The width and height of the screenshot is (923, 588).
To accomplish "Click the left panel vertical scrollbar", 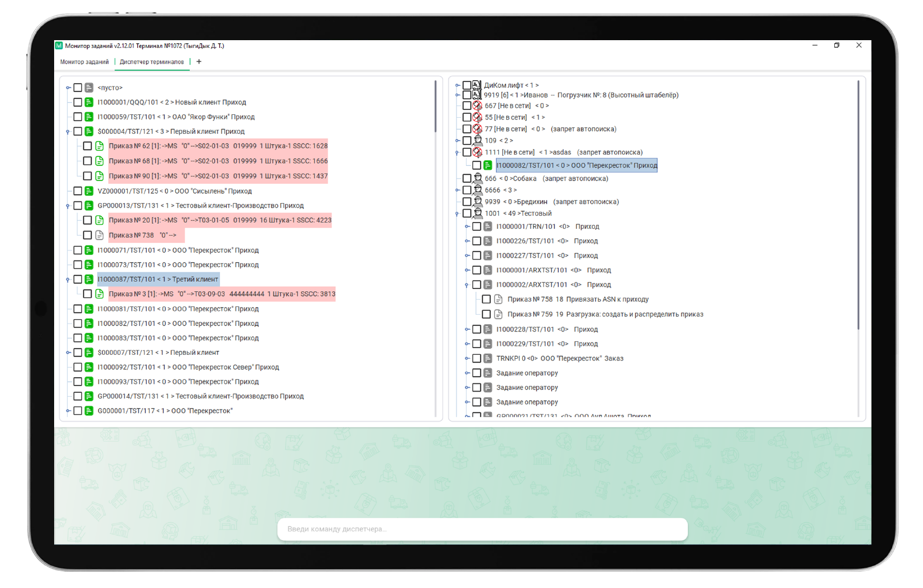I will [435, 107].
